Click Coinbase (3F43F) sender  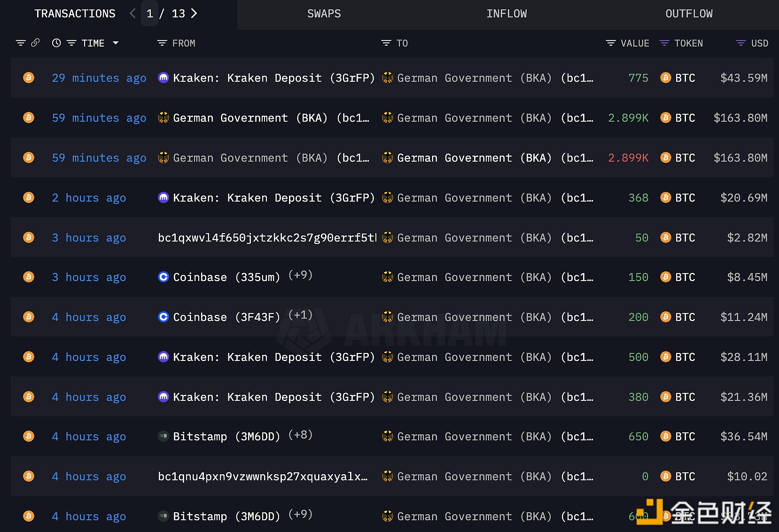click(226, 317)
